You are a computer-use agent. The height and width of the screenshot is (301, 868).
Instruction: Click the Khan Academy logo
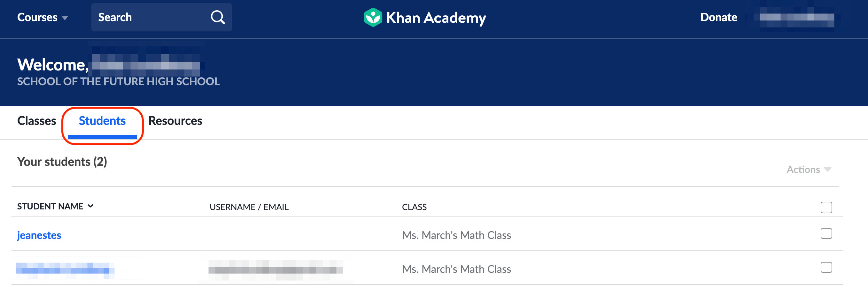(x=424, y=18)
